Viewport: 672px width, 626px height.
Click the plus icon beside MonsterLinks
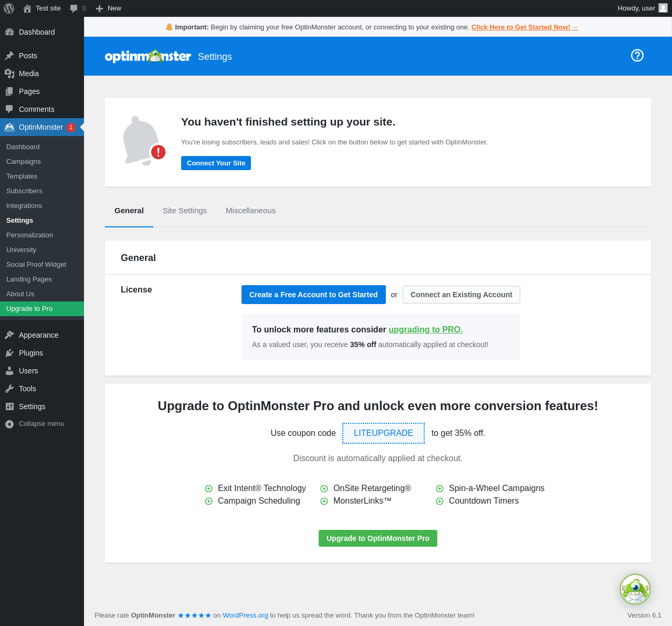(324, 501)
